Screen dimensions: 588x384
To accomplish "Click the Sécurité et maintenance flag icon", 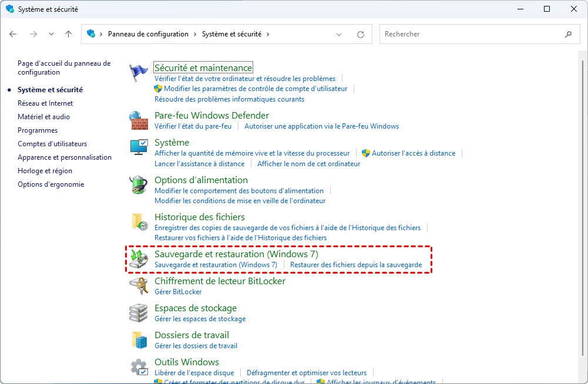I will point(139,72).
